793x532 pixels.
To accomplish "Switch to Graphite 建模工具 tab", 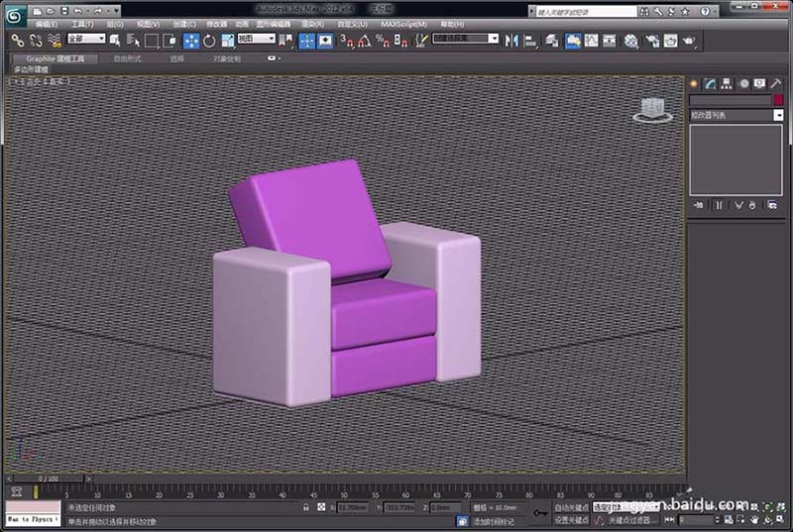I will pos(56,58).
